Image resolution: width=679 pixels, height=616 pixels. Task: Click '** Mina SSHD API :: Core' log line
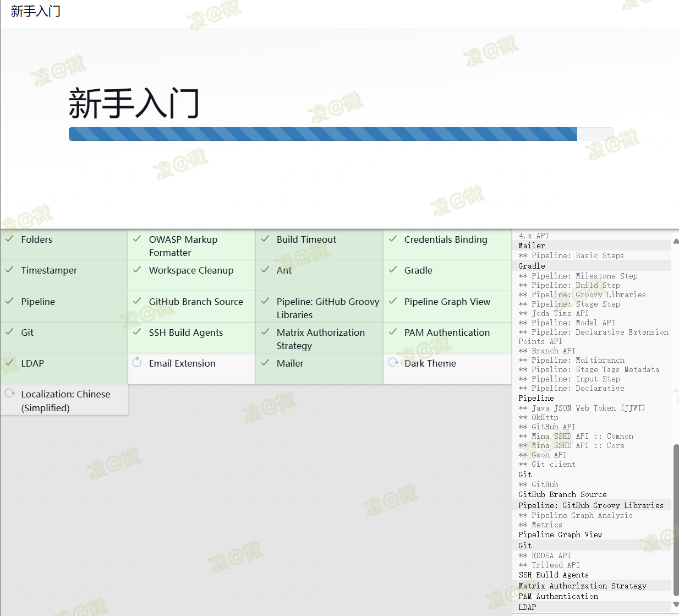point(571,445)
